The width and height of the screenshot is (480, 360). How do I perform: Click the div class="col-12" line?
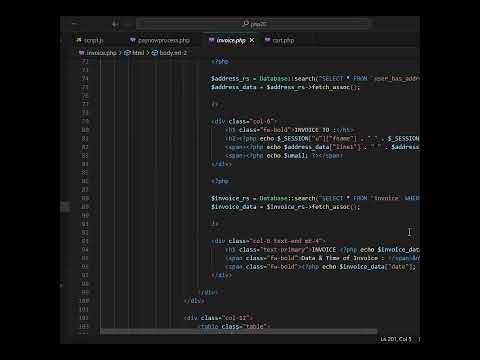point(218,318)
